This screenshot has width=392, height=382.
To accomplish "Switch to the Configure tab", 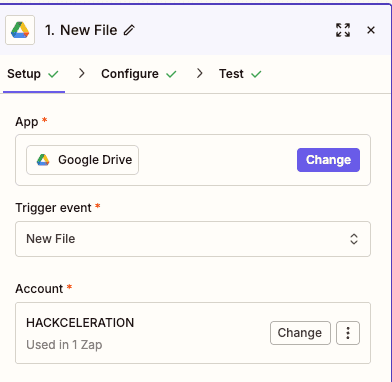I will point(139,74).
